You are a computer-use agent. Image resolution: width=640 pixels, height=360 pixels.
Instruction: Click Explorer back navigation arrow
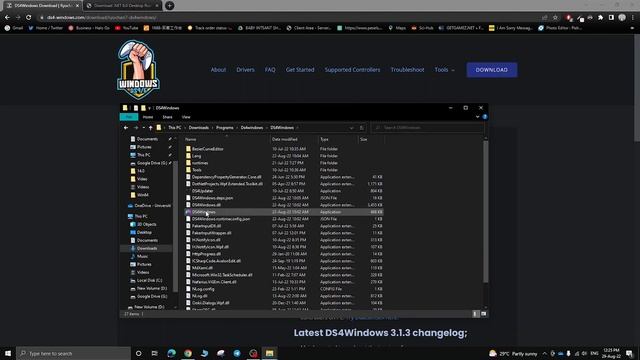tap(126, 128)
